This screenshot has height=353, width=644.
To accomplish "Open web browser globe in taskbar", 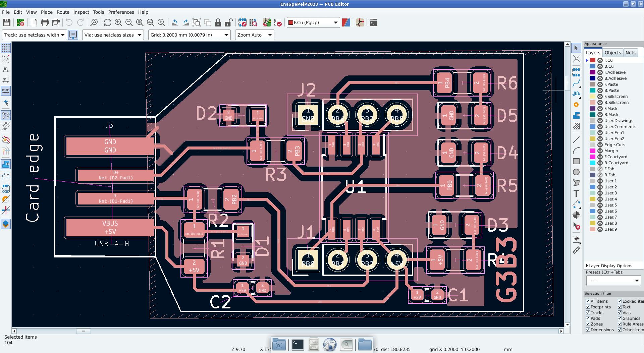I will click(330, 344).
